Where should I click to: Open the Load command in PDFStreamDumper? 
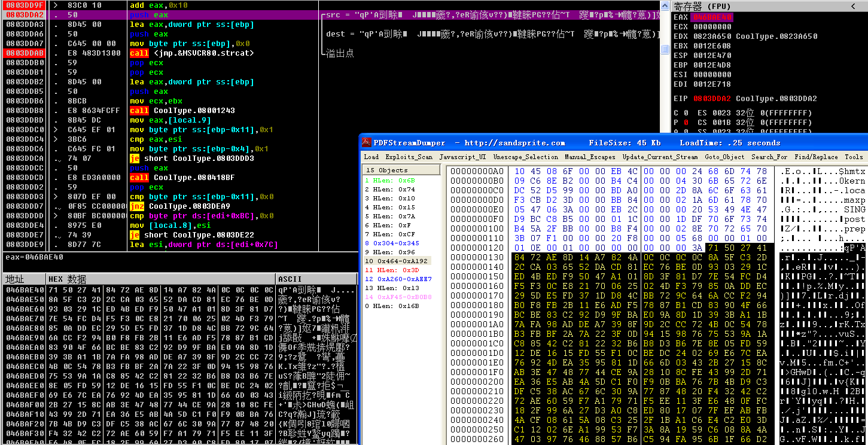(x=371, y=157)
